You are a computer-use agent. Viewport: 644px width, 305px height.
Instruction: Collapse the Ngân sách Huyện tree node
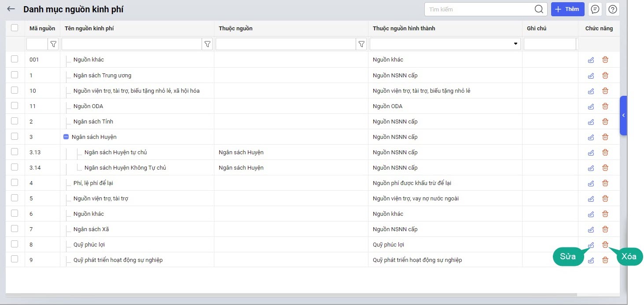coord(66,137)
